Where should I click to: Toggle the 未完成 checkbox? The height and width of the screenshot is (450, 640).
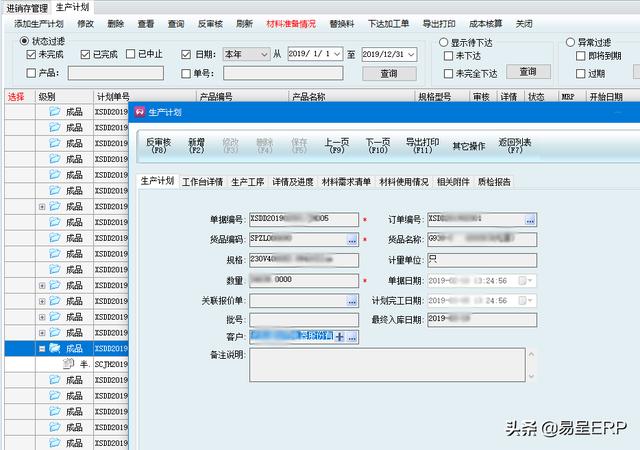tap(31, 54)
